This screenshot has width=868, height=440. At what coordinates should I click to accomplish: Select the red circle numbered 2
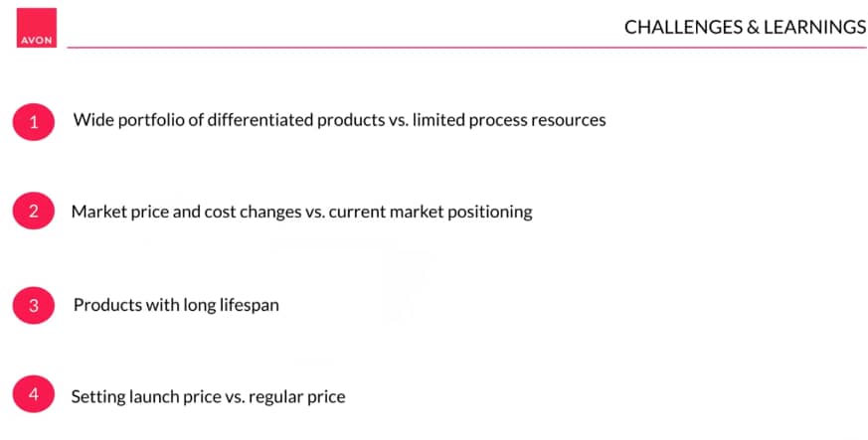[x=34, y=211]
